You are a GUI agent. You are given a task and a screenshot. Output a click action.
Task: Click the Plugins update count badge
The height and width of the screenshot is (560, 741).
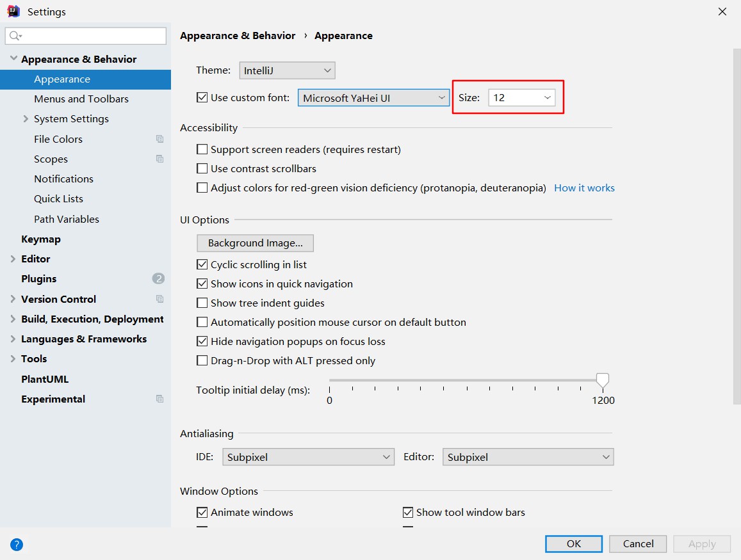tap(158, 278)
